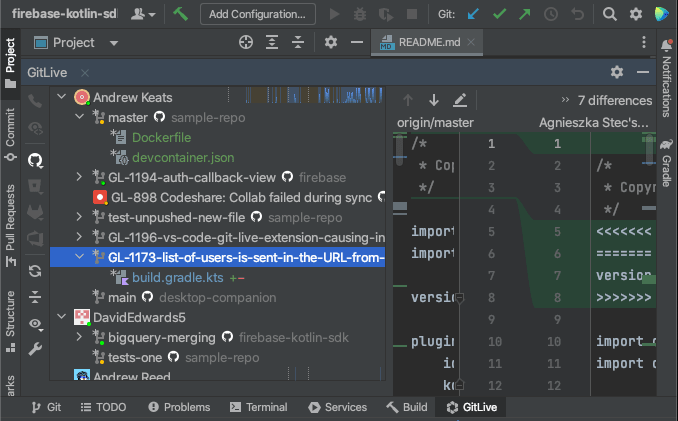Open Git history clock icon
The image size is (678, 421).
550,14
